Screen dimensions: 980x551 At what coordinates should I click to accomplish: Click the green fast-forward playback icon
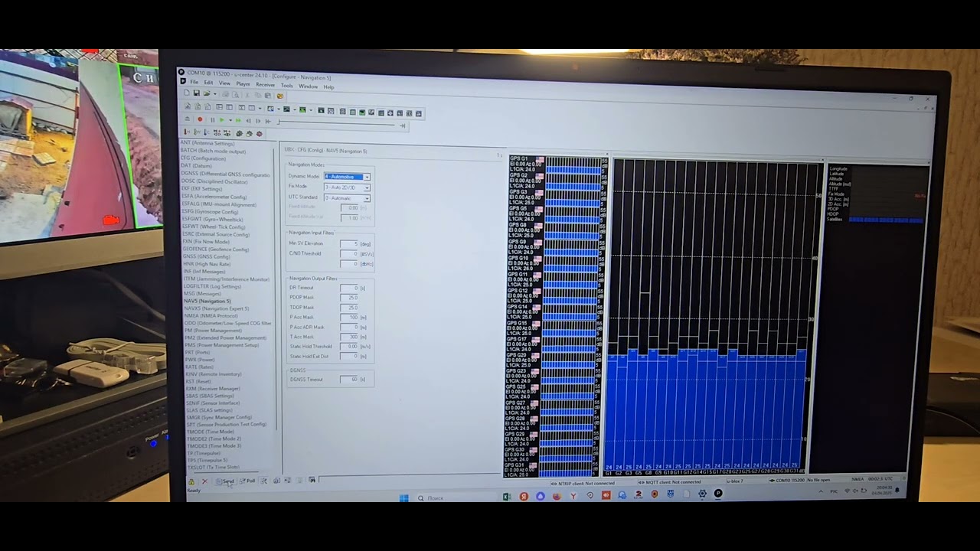click(238, 120)
